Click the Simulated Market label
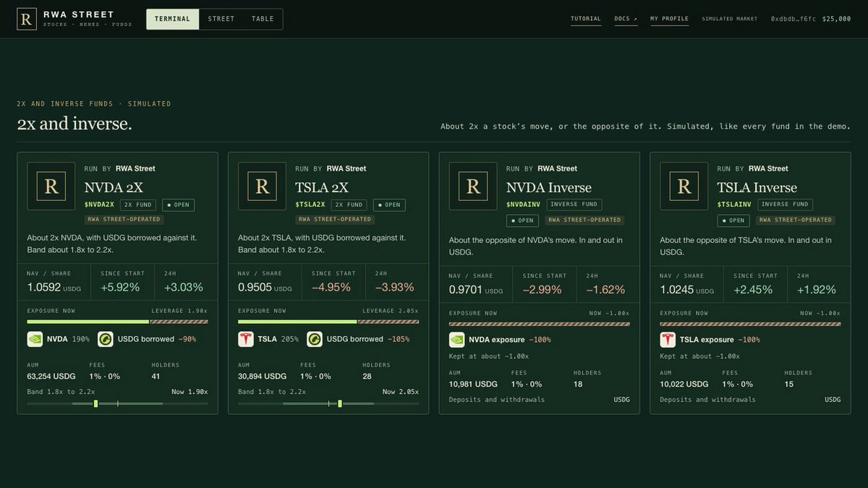Image resolution: width=868 pixels, height=488 pixels. click(x=730, y=19)
